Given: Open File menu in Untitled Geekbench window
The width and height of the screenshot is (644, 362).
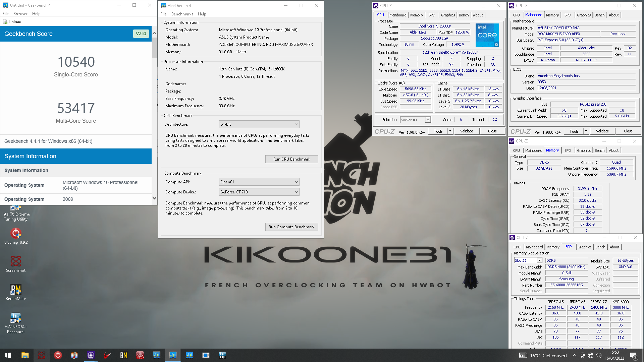Looking at the screenshot, I should point(6,14).
